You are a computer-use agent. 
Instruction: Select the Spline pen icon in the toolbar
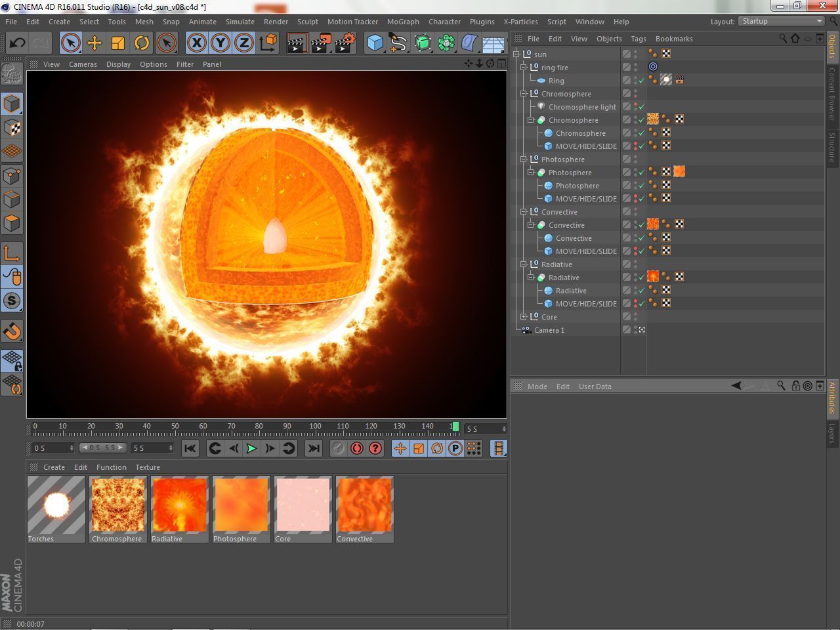(398, 43)
